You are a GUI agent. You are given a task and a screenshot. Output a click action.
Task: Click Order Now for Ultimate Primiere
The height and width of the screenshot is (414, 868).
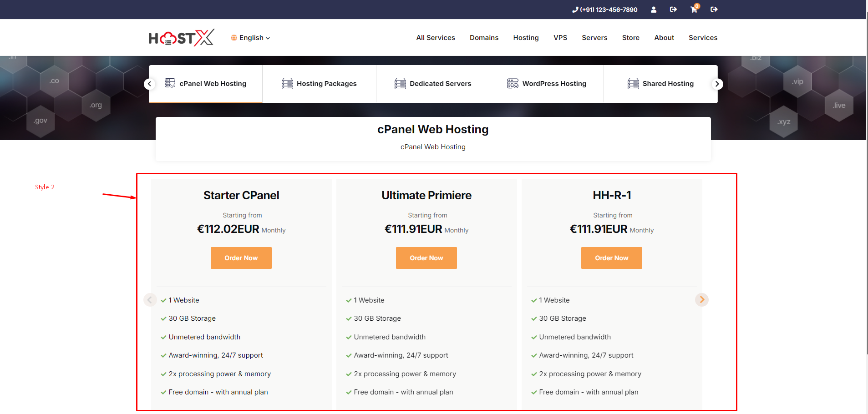(x=426, y=258)
